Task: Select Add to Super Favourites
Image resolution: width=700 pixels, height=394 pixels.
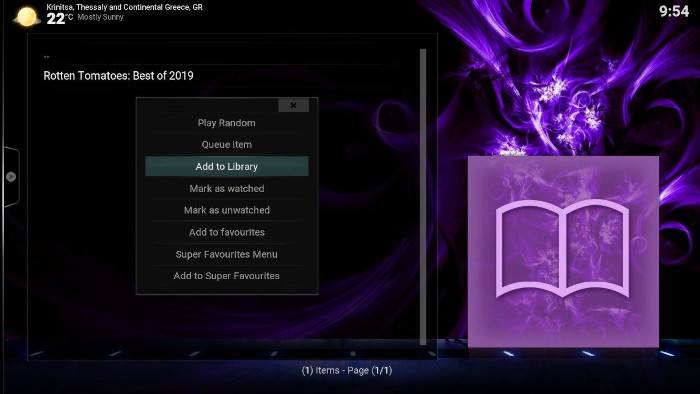Action: coord(226,276)
